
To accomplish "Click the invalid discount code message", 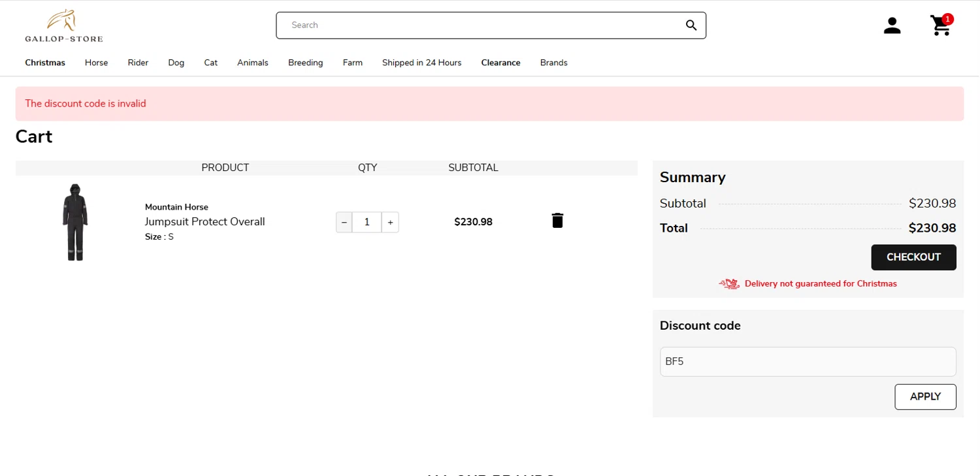I will click(x=86, y=103).
